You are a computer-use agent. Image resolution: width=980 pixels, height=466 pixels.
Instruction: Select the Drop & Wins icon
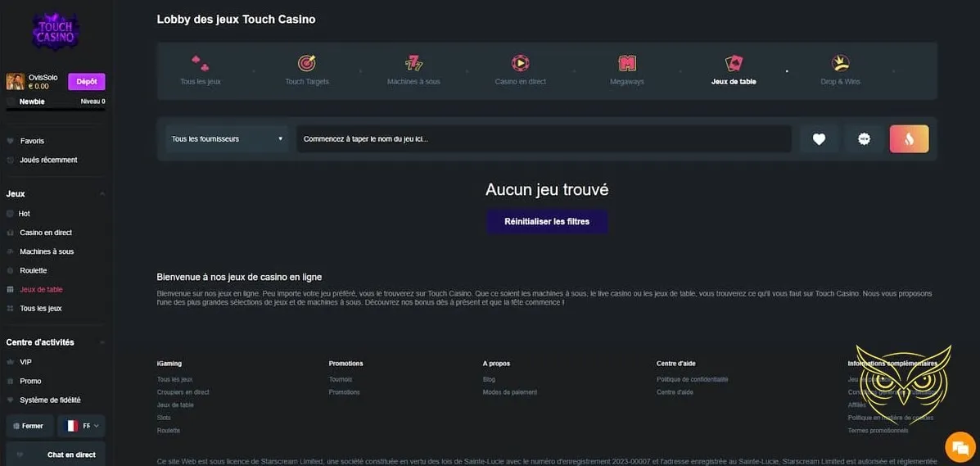pos(841,63)
